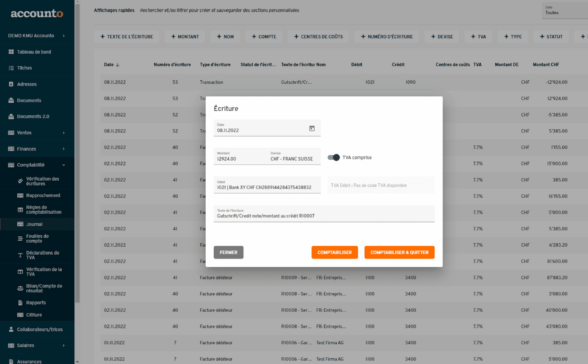Click the accounto logo
This screenshot has width=588, height=364.
click(37, 13)
